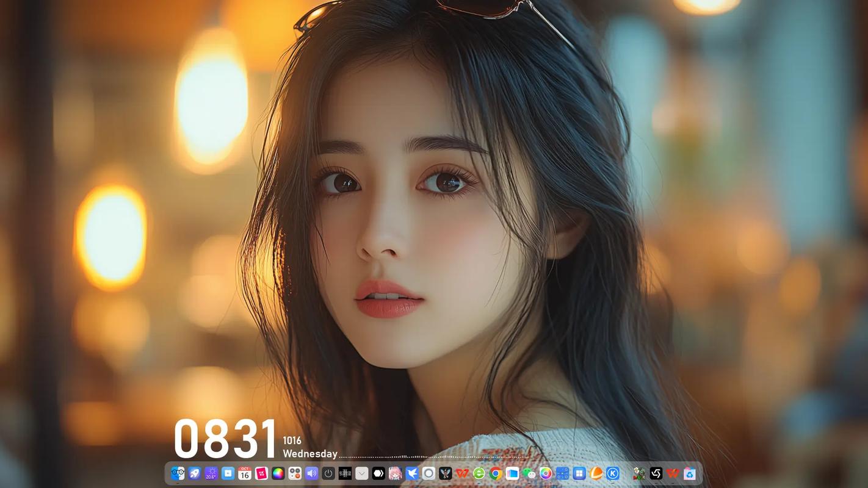The image size is (868, 488).
Task: Toggle sound with the purple speaker icon
Action: pyautogui.click(x=311, y=473)
